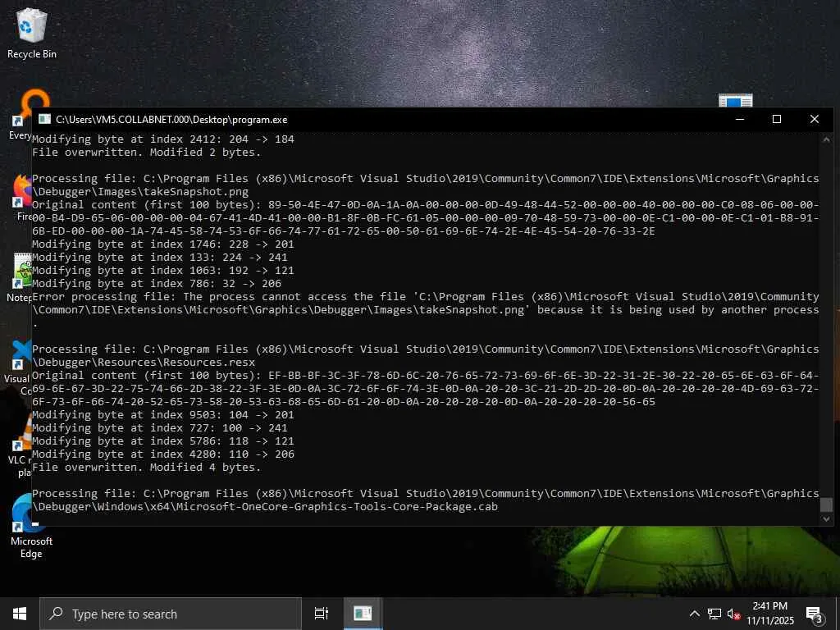Select program.exe console taskbar button

tap(363, 614)
